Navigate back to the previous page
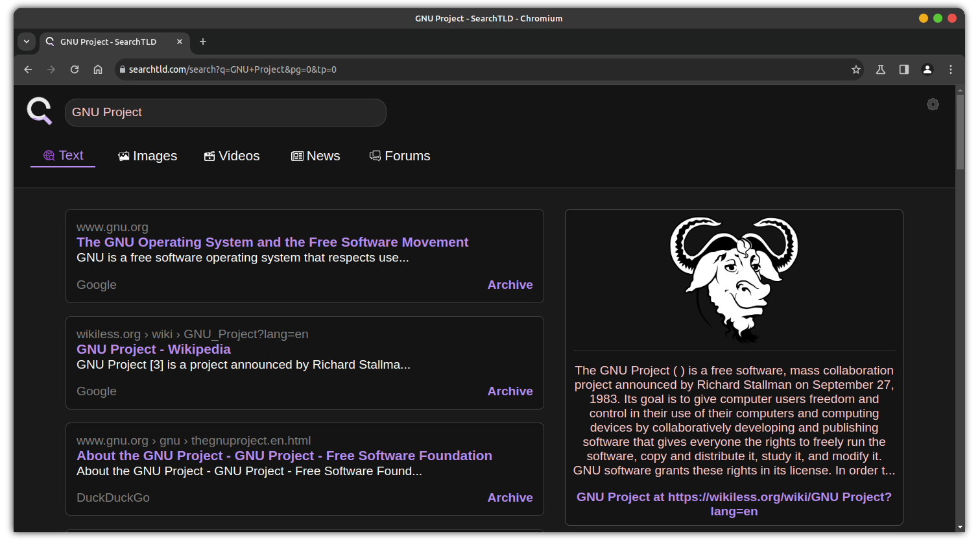Image resolution: width=980 pixels, height=540 pixels. pyautogui.click(x=28, y=69)
